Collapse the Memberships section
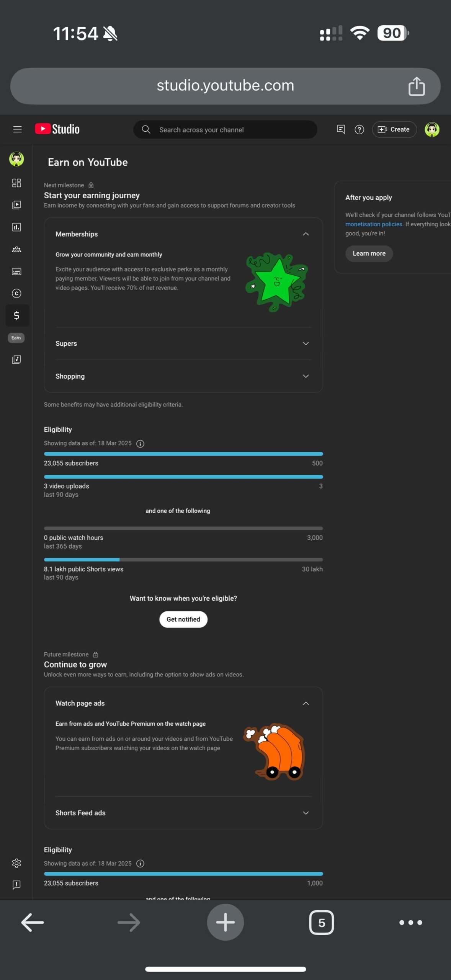The width and height of the screenshot is (451, 980). coord(306,234)
